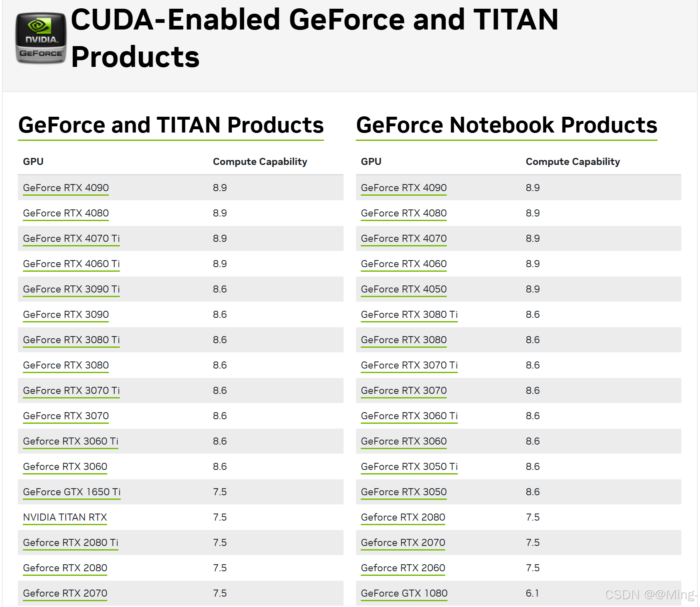Open Geforce RTX 2060 link
Image resolution: width=700 pixels, height=607 pixels.
(x=403, y=568)
